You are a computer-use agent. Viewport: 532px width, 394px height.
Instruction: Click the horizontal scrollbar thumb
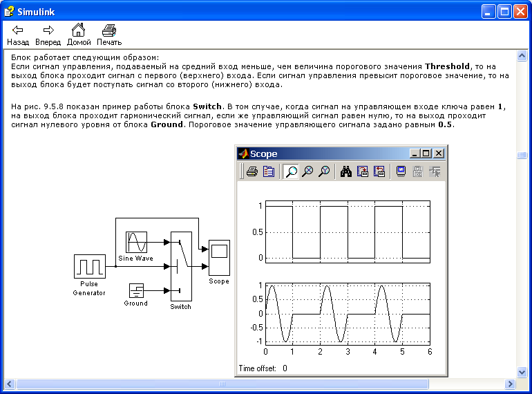222,384
